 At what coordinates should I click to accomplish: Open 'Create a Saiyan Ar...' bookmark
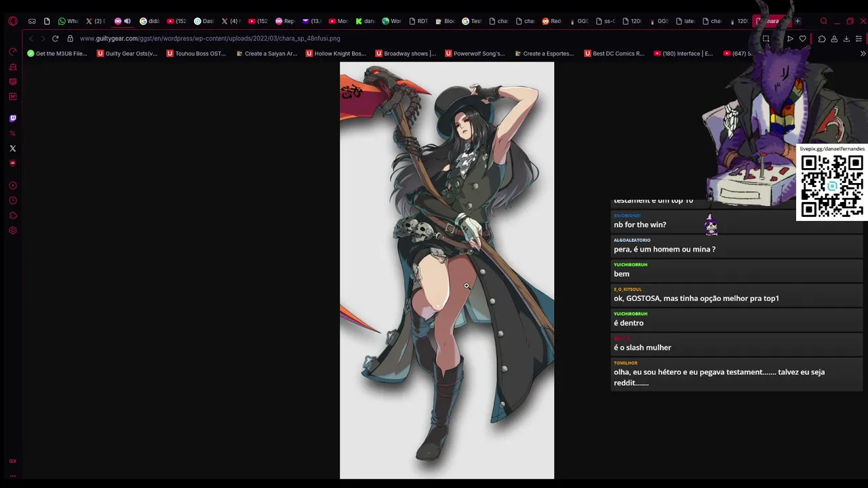267,54
